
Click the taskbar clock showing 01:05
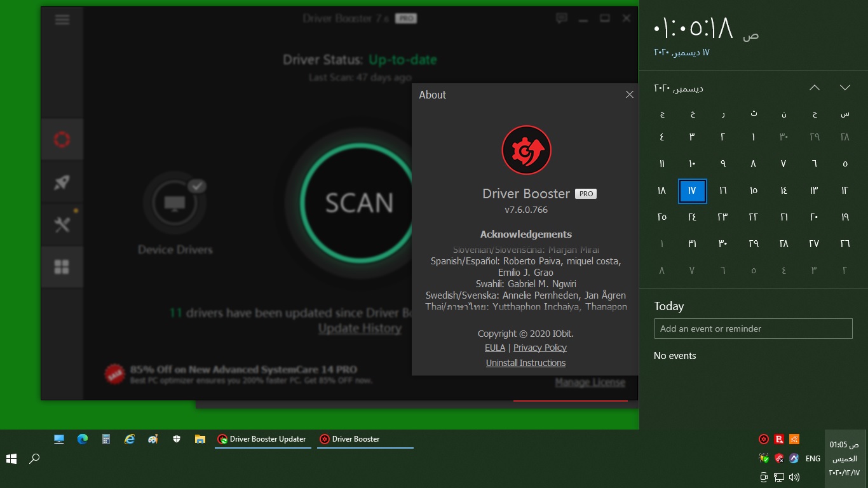[844, 458]
